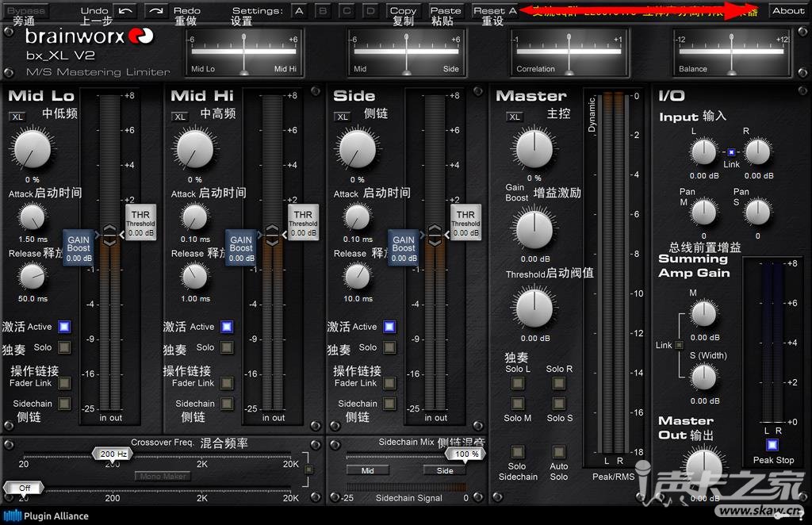The width and height of the screenshot is (812, 525).
Task: Click the Mid Hi Release knob
Action: (x=195, y=277)
